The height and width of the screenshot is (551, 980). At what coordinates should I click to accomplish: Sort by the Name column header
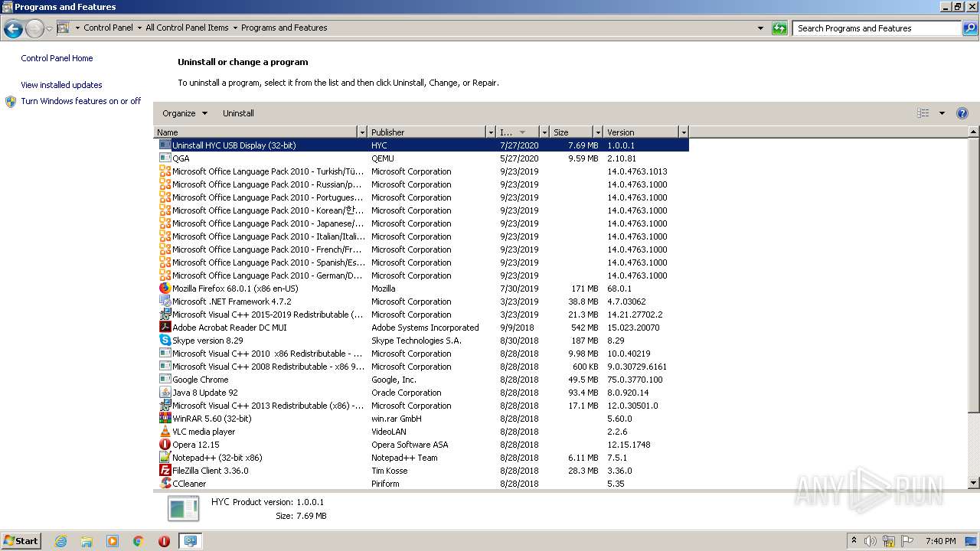(x=256, y=132)
